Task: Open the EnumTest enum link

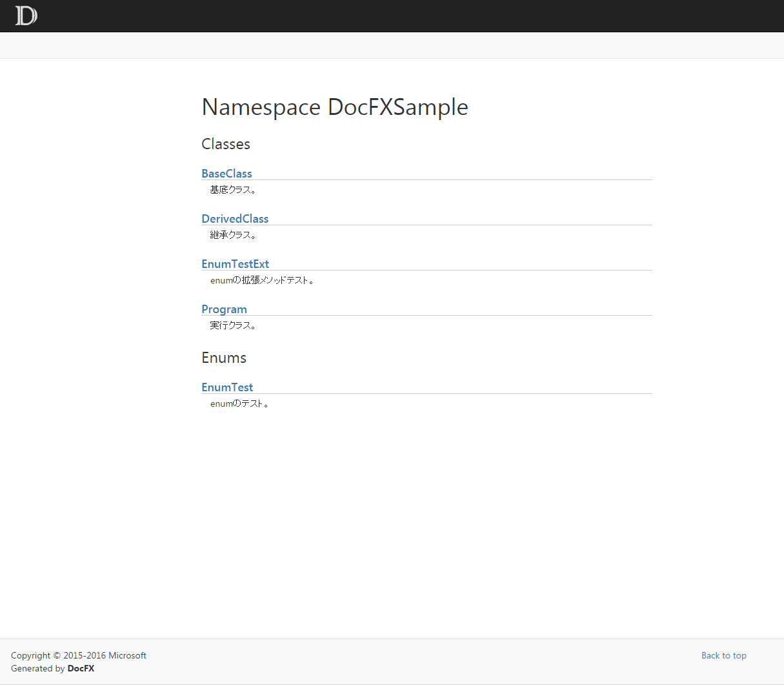Action: tap(227, 387)
